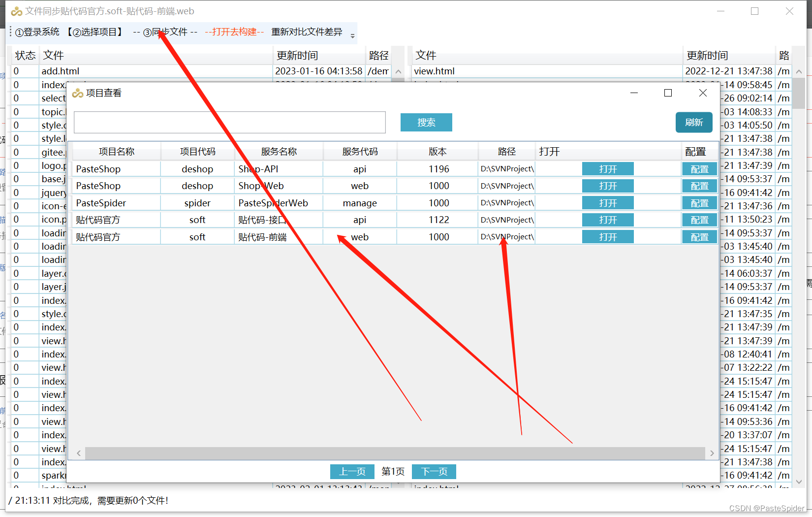Image resolution: width=812 pixels, height=517 pixels.
Task: Click the 搜索 button in 项目查看 dialog
Action: pos(426,123)
